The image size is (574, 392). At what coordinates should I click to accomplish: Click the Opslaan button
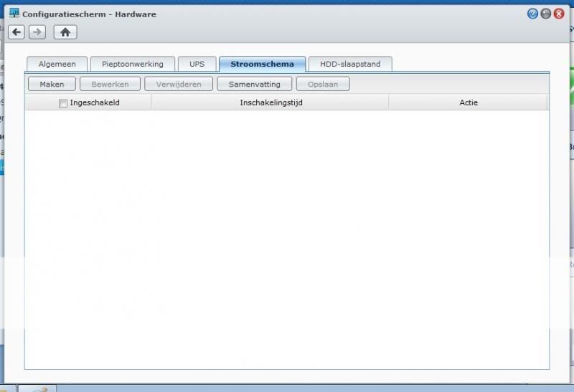pyautogui.click(x=322, y=84)
